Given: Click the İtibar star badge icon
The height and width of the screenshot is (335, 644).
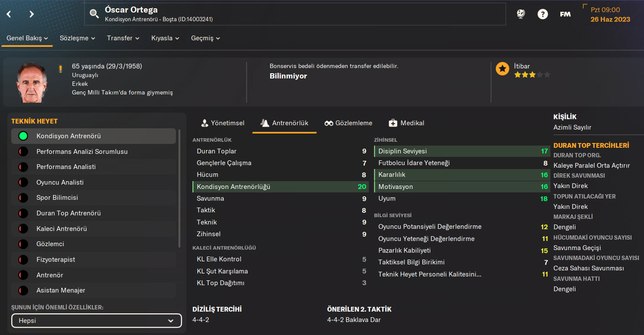Looking at the screenshot, I should 502,69.
